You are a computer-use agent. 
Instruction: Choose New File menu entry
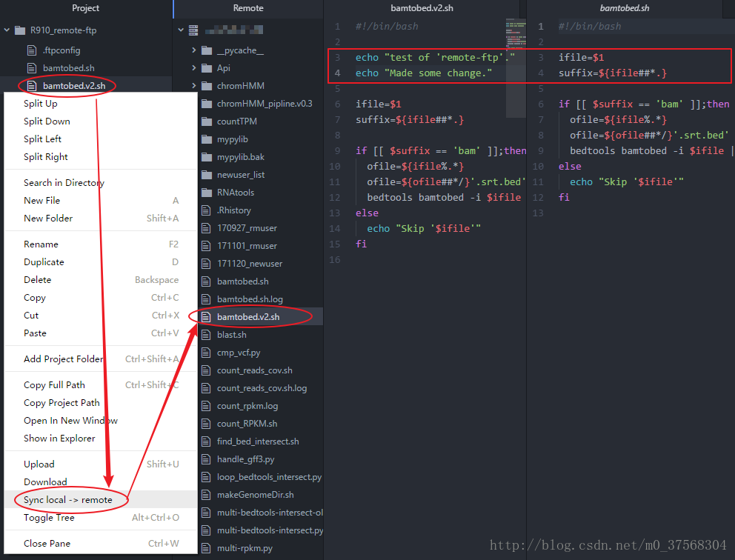click(x=101, y=201)
